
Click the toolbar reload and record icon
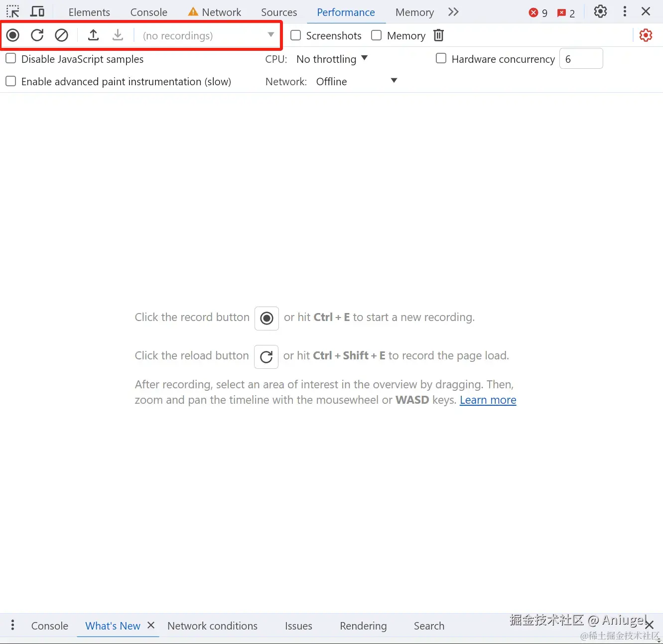tap(37, 35)
